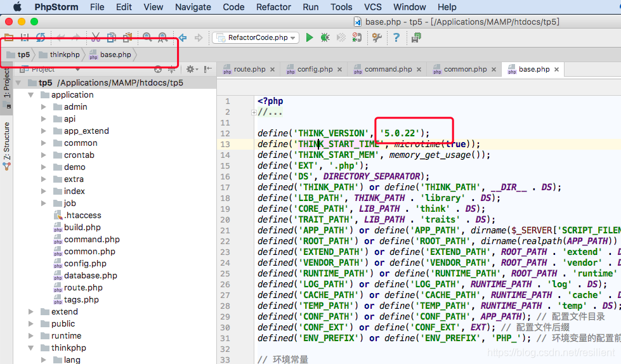Click the blue Help question mark icon
Screen dimensions: 621x364
coord(396,37)
